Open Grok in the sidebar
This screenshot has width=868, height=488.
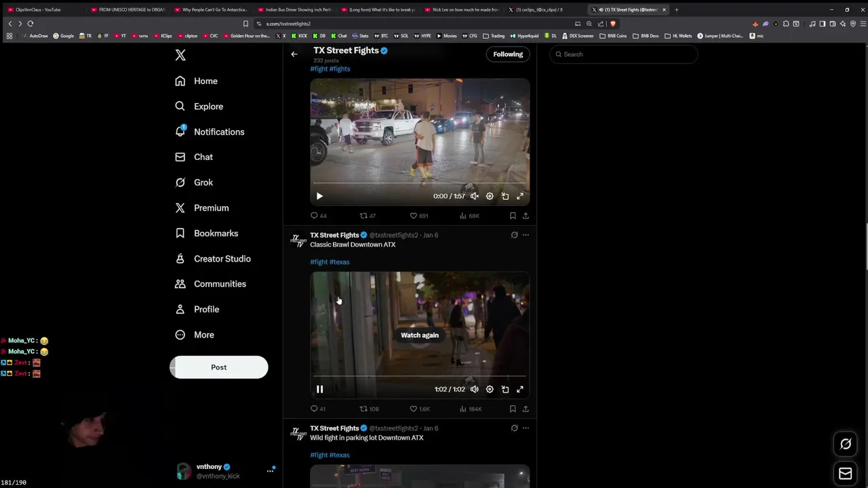[193, 182]
